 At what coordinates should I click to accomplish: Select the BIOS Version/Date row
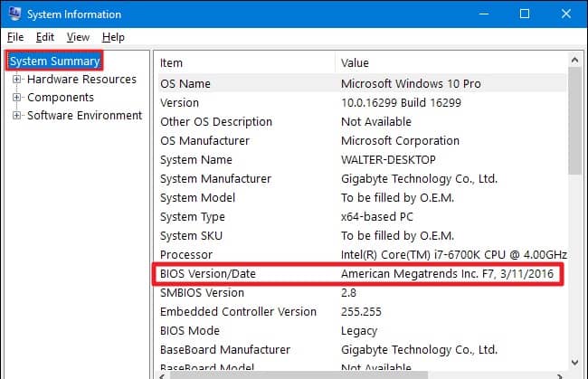pyautogui.click(x=360, y=274)
